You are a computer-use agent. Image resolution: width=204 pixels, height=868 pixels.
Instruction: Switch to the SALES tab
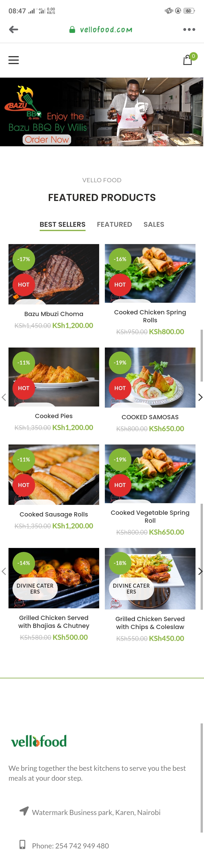pyautogui.click(x=154, y=225)
